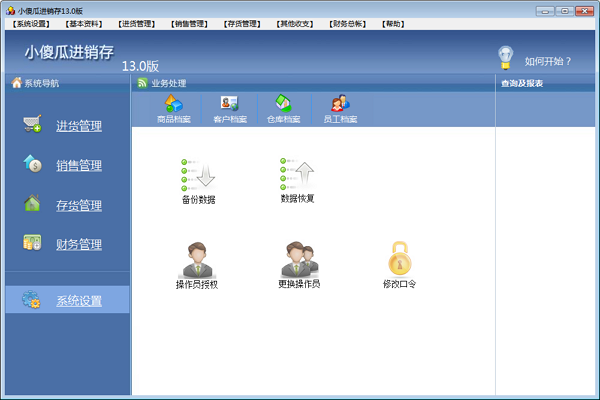600x400 pixels.
Task: Click the application icon in title bar
Action: click(11, 11)
